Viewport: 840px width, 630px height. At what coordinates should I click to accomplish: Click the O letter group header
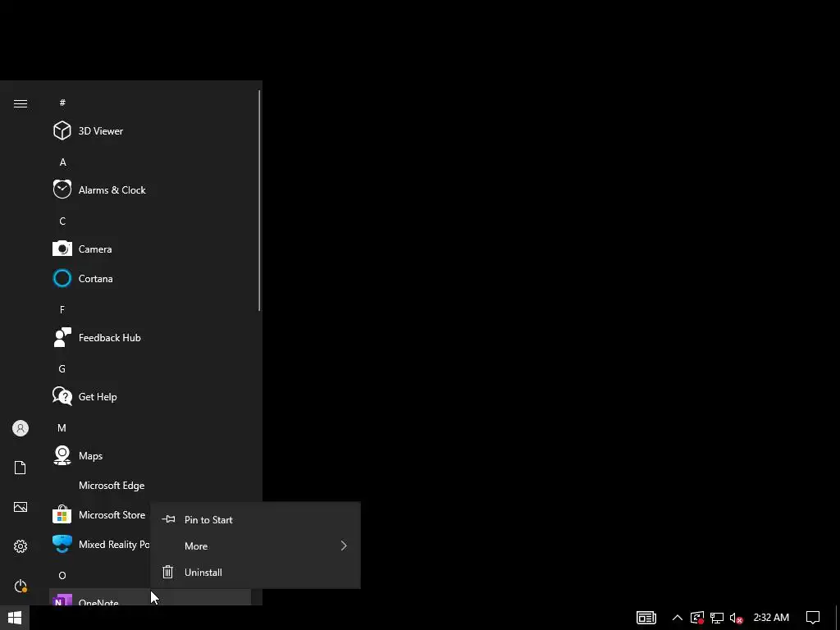click(62, 575)
